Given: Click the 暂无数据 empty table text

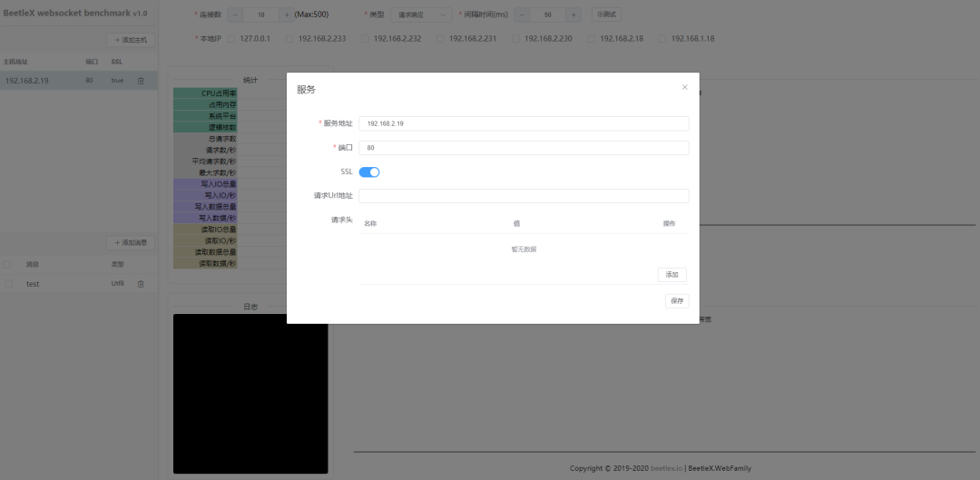Looking at the screenshot, I should tap(524, 250).
